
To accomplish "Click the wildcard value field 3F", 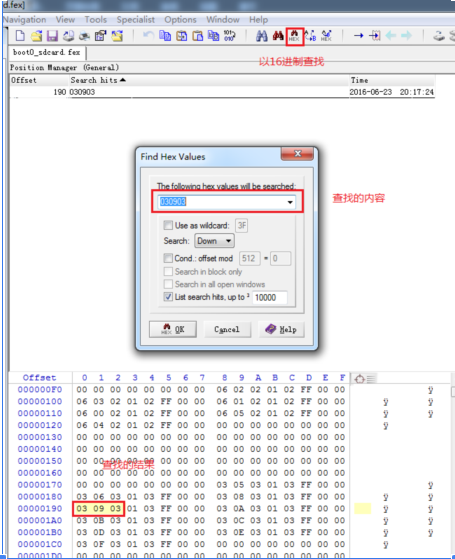I will [x=241, y=225].
